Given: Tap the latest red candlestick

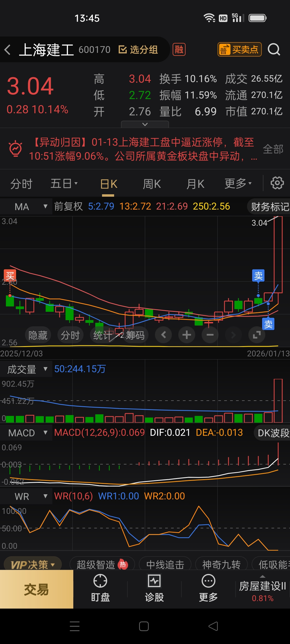Looking at the screenshot, I should pos(278,254).
